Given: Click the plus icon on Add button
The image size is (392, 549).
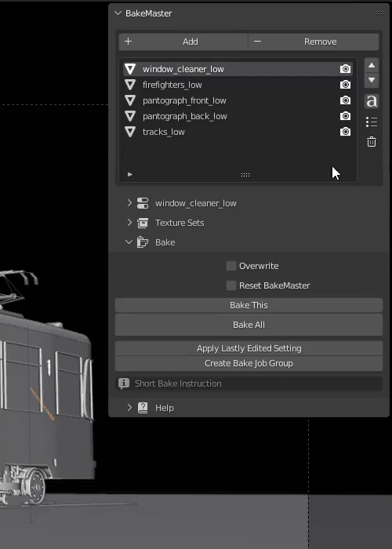Looking at the screenshot, I should point(128,42).
